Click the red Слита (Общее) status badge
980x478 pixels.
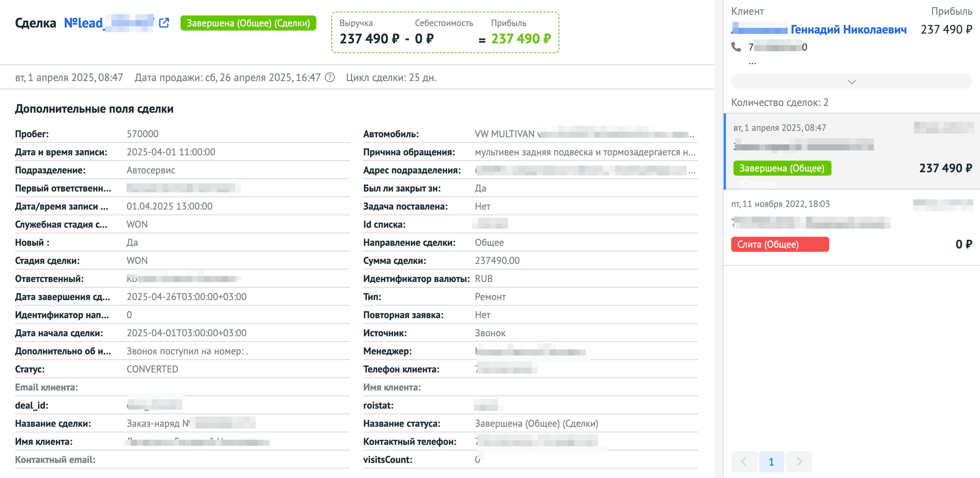coord(779,244)
